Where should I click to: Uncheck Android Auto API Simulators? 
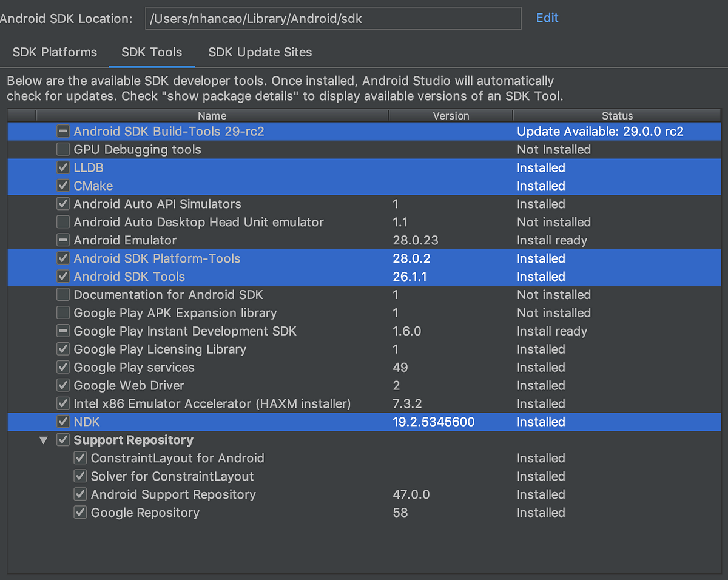[x=62, y=204]
